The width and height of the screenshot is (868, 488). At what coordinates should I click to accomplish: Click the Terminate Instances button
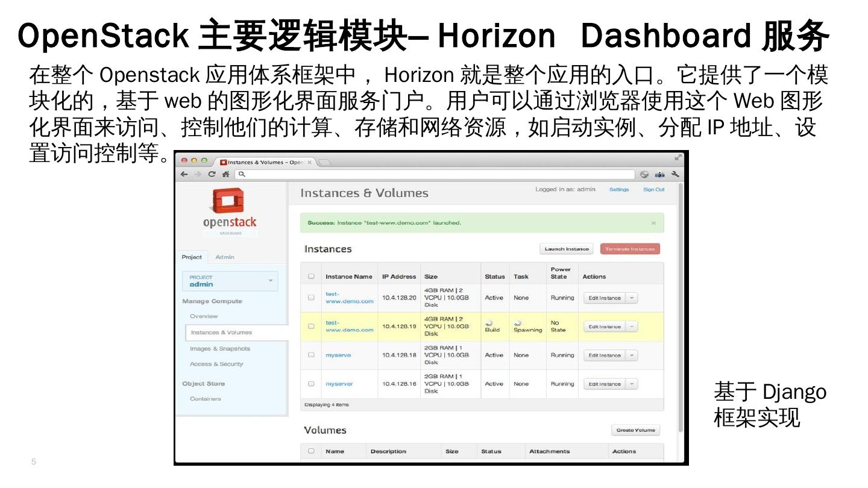coord(630,249)
